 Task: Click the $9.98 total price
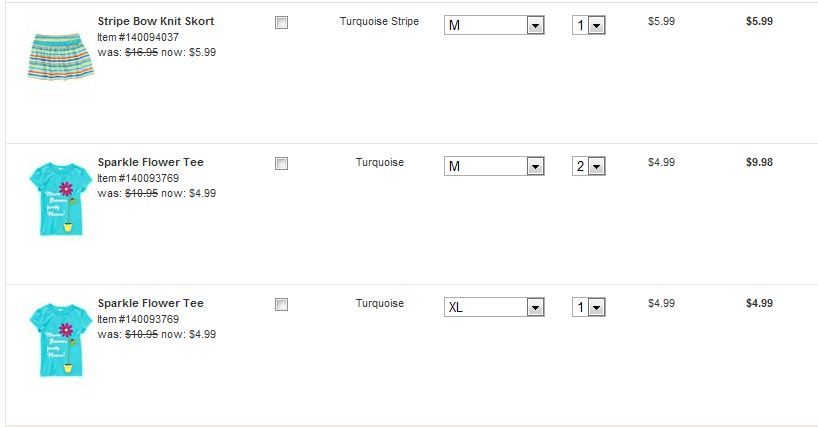(x=759, y=162)
